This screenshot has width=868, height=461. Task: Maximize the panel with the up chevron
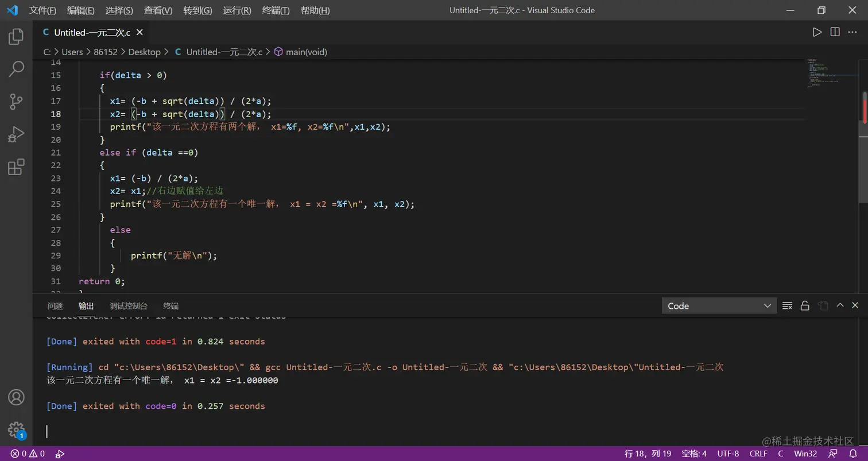point(840,305)
